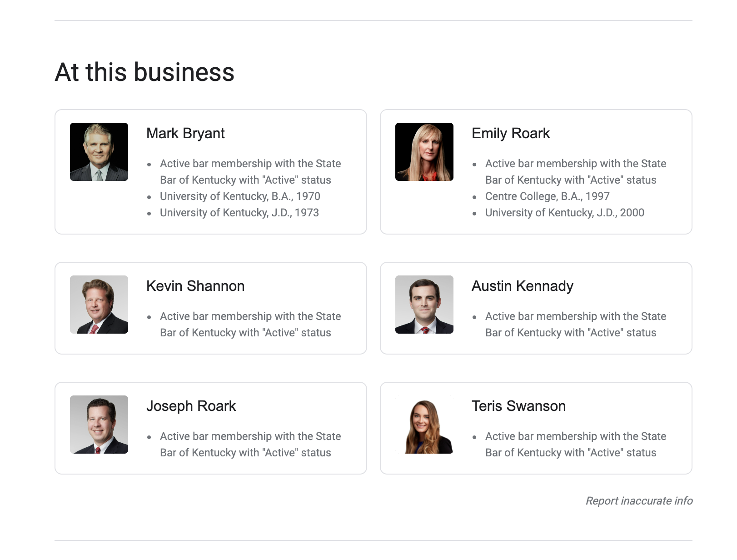Image resolution: width=737 pixels, height=560 pixels.
Task: Open the Emily Roark name link
Action: (511, 133)
